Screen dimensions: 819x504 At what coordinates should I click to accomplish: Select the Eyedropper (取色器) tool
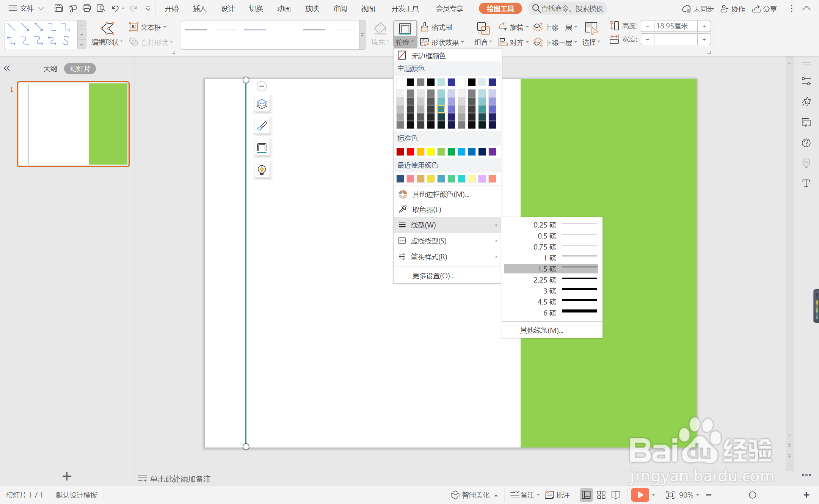pos(426,209)
